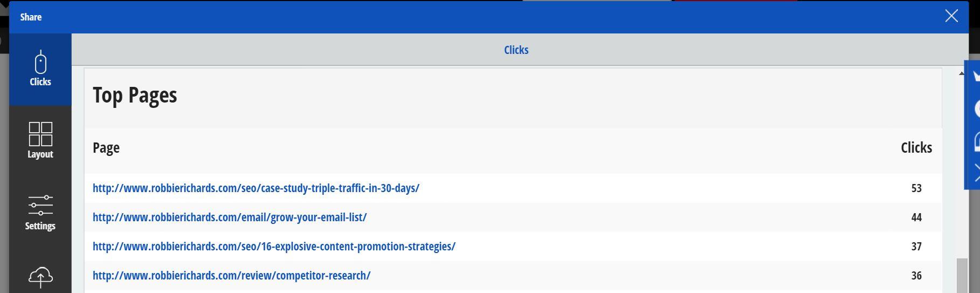Open the grow-your-email-list page link
This screenshot has height=293, width=980.
(230, 217)
